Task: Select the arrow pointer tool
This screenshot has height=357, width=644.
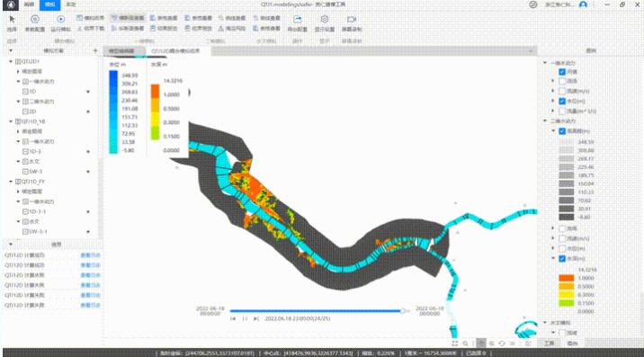Action: 12,19
